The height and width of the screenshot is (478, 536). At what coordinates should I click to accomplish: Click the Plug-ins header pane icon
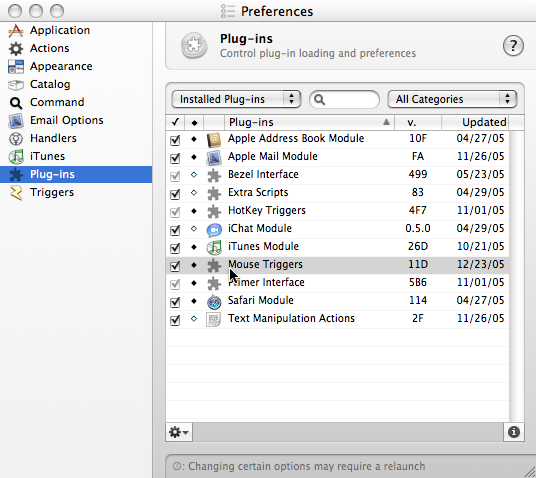194,45
